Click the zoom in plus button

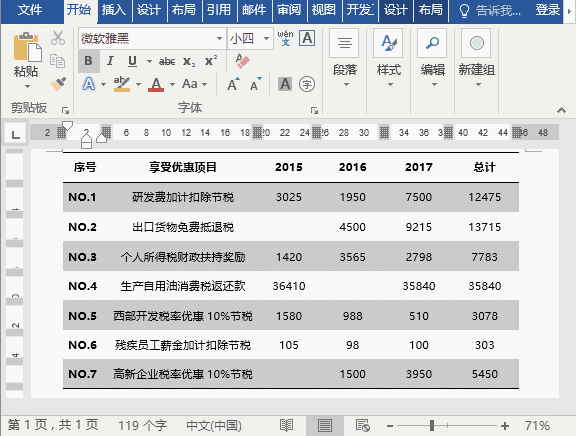point(505,426)
